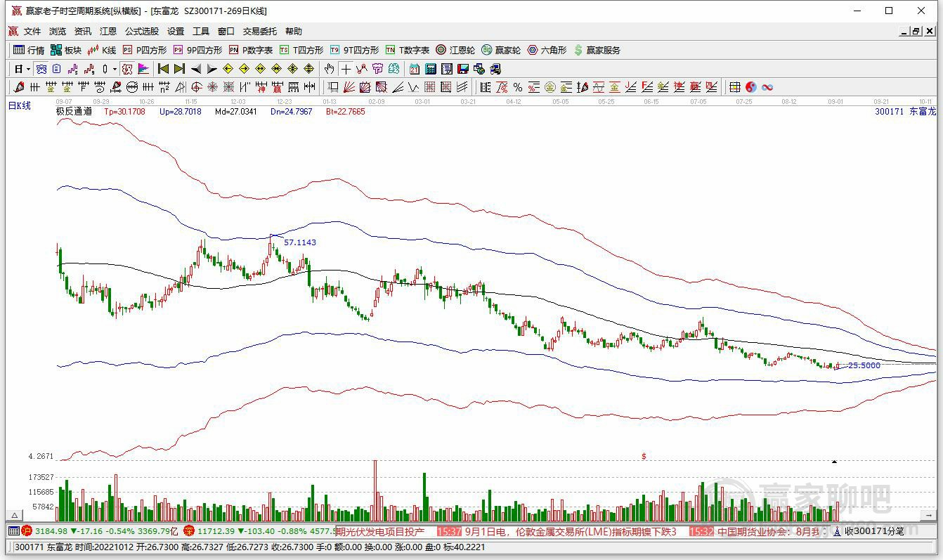The image size is (943, 560).
Task: Click the yellow diamond left-arrow icon
Action: click(x=228, y=69)
